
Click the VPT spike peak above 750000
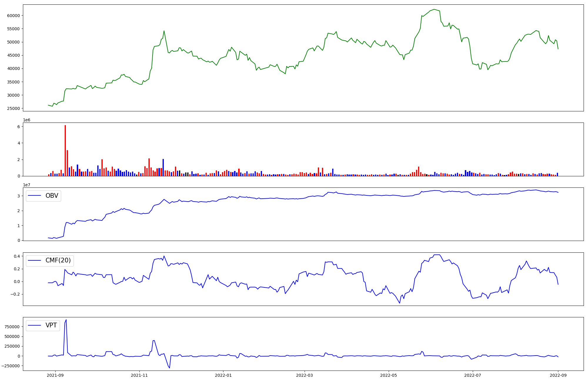(66, 320)
